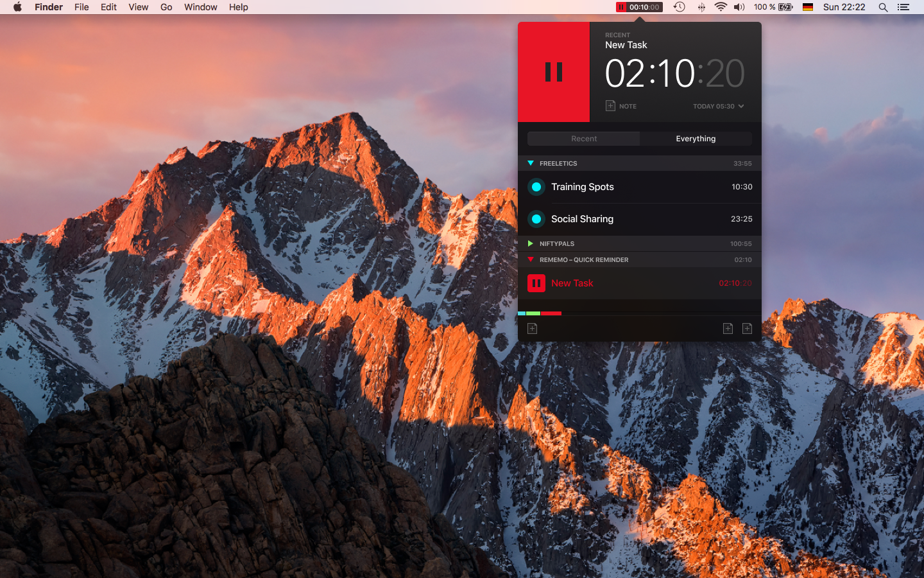Switch to the Recent tab
The width and height of the screenshot is (924, 578).
pos(584,139)
